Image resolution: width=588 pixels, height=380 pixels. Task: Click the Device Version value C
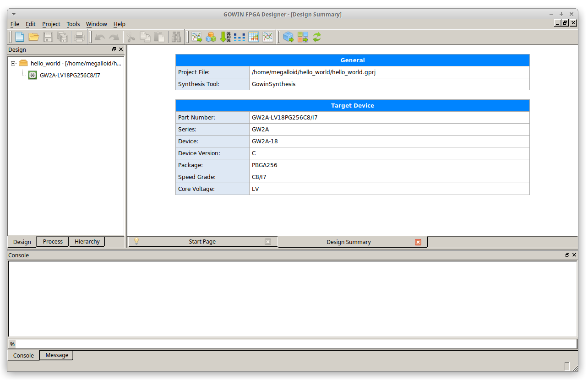click(389, 153)
